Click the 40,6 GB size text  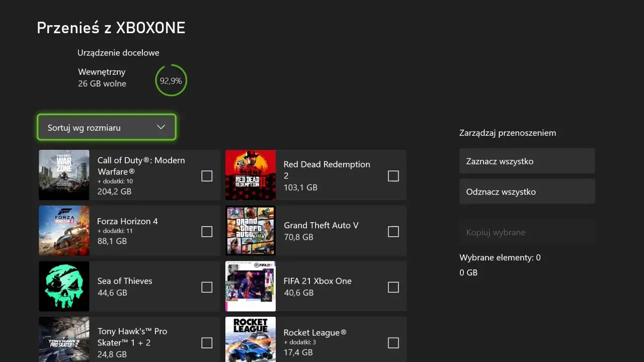pos(298,293)
